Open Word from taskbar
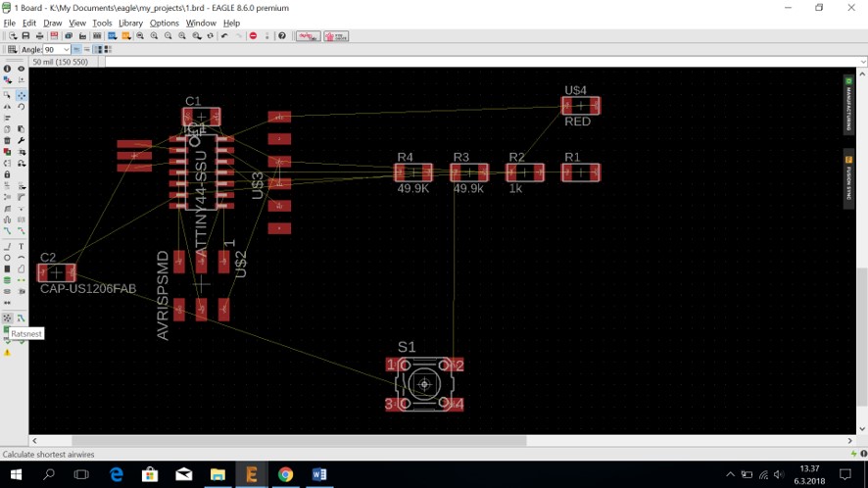Screen dimensions: 868x488 (318, 474)
